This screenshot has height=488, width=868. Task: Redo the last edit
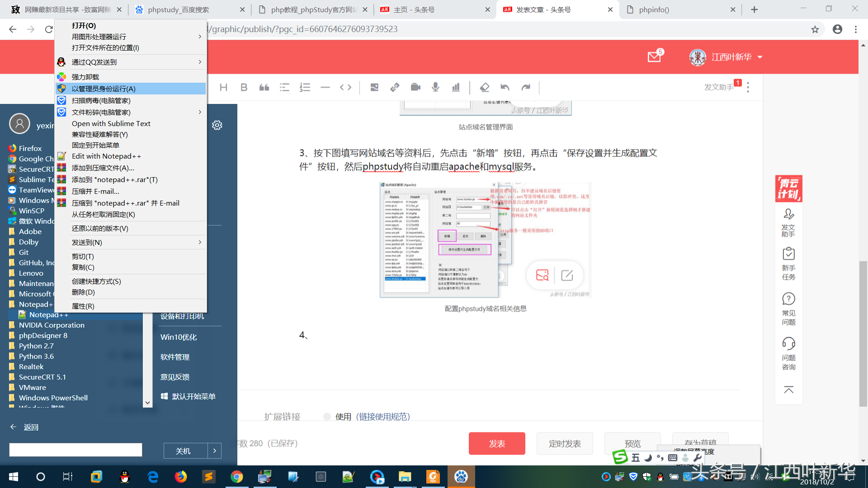click(x=526, y=87)
